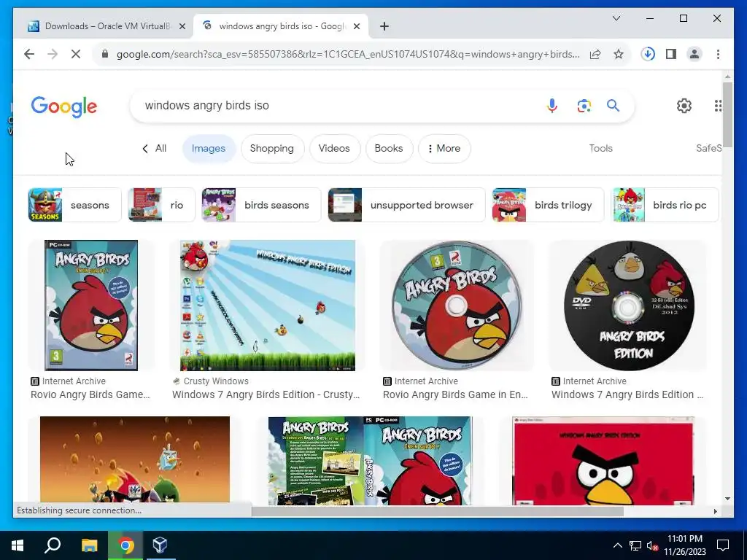Open the Windows Start menu

tap(18, 545)
